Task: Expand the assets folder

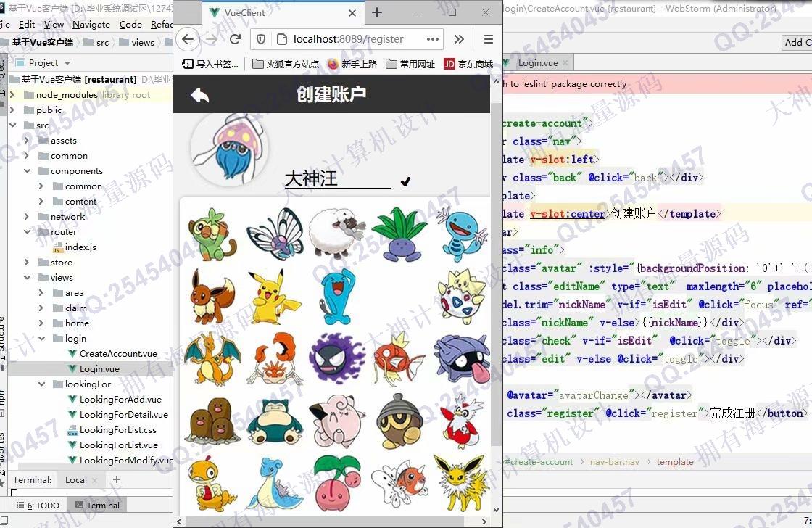Action: tap(26, 141)
